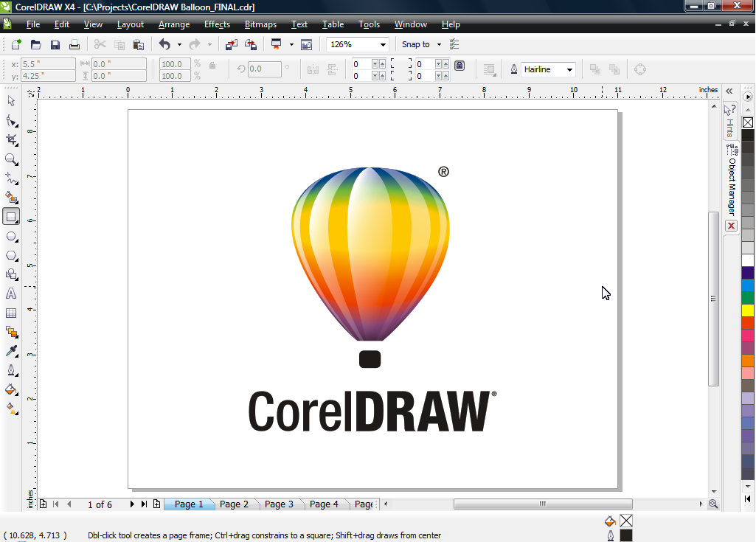Click the Export icon
The width and height of the screenshot is (756, 542).
pos(251,44)
